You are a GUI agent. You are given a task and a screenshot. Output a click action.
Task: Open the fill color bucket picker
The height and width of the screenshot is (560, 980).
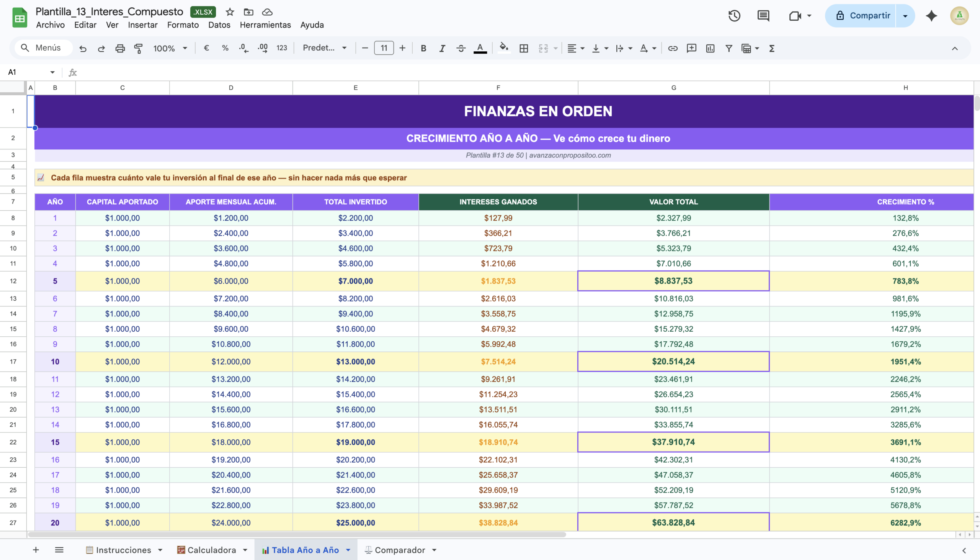click(503, 48)
